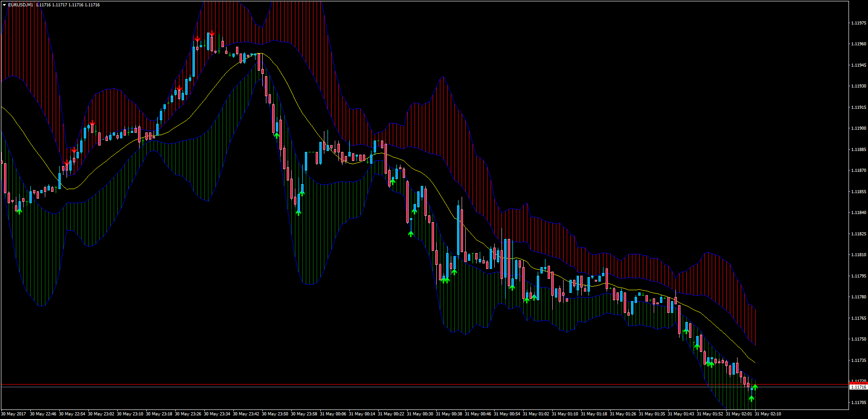868x419 pixels.
Task: Click the 1.11975 price axis label
Action: [x=859, y=23]
